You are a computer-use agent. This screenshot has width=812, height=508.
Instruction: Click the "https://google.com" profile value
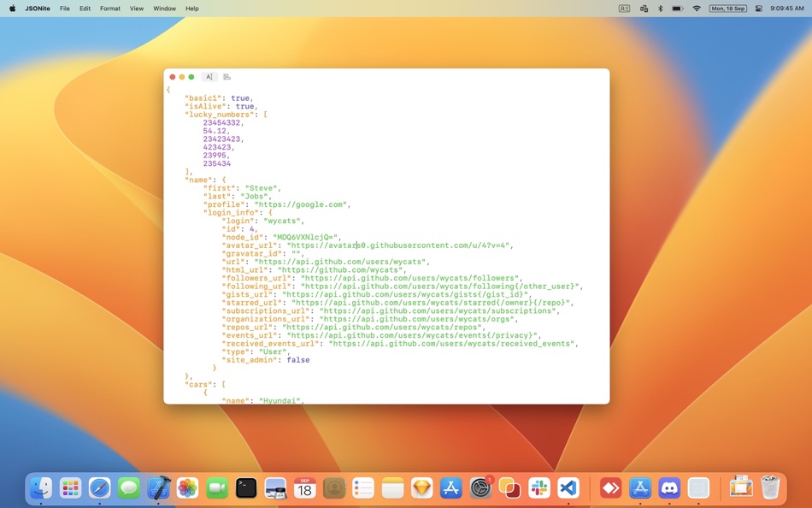click(300, 204)
